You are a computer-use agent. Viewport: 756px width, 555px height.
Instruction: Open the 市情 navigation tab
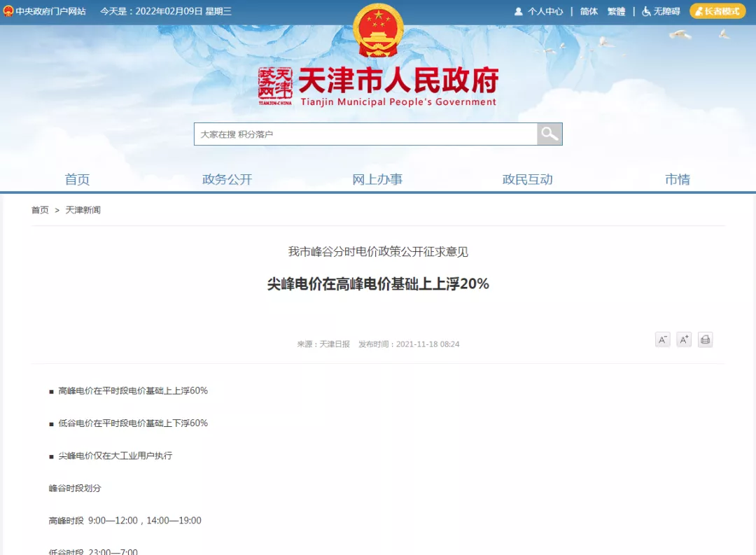pyautogui.click(x=677, y=179)
